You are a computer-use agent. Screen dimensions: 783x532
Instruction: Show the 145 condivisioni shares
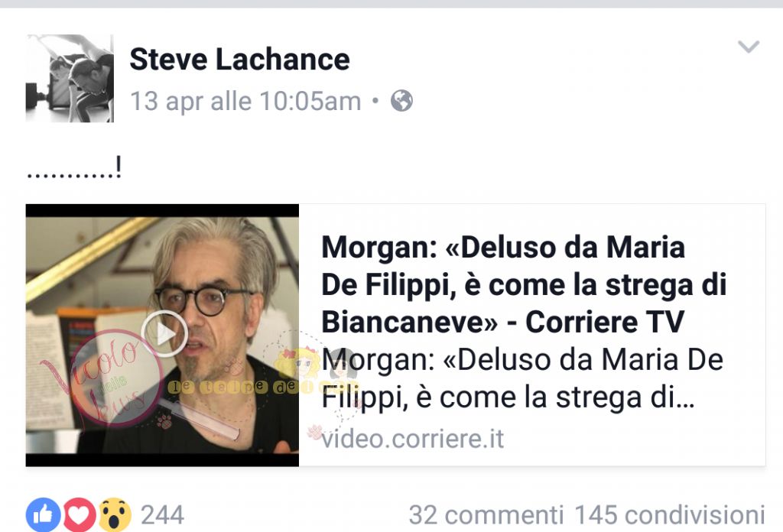pyautogui.click(x=670, y=515)
